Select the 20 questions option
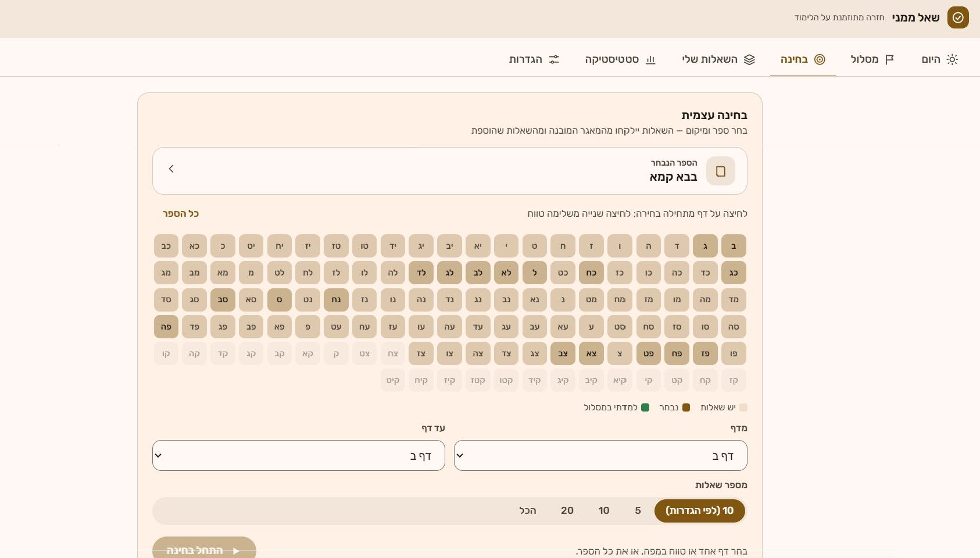The image size is (980, 558). point(567,510)
